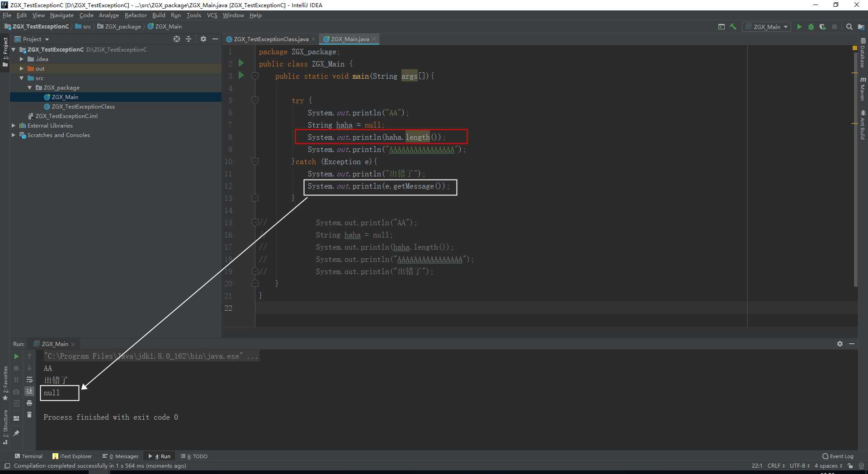Expand the .idea folder
Screen dimensions: 868x474
click(x=21, y=59)
